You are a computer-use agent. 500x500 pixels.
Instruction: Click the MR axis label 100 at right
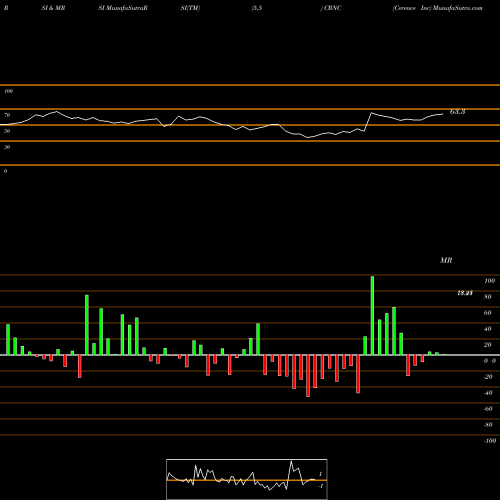[489, 281]
